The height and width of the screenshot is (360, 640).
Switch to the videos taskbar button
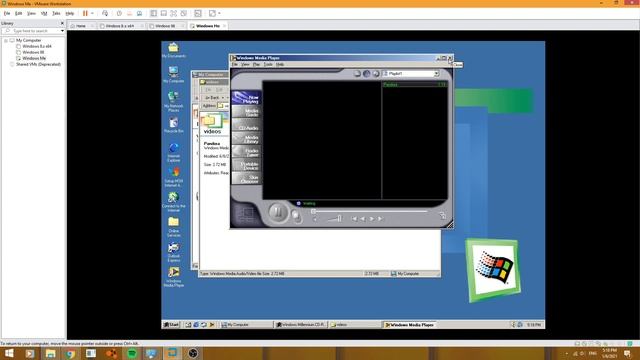pyautogui.click(x=354, y=325)
